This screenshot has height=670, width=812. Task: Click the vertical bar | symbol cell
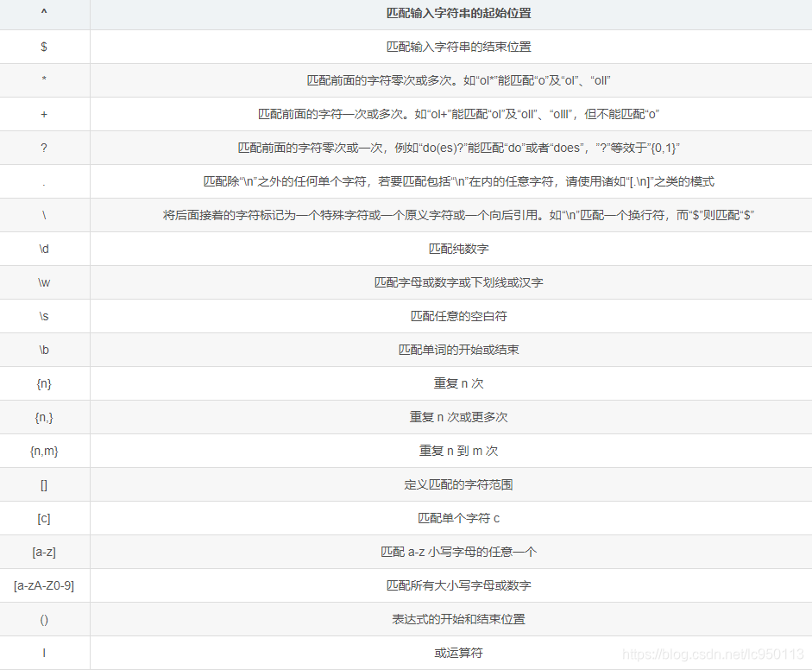click(x=44, y=653)
